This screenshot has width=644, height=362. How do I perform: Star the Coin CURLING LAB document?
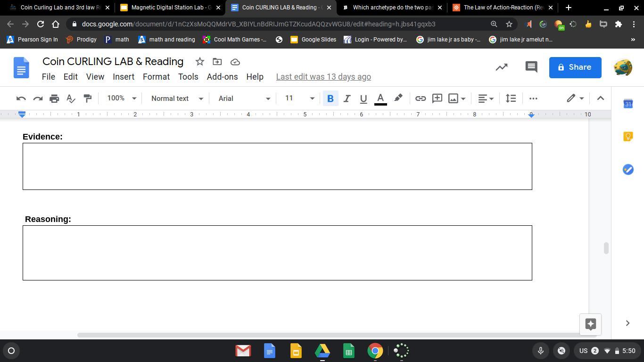200,62
